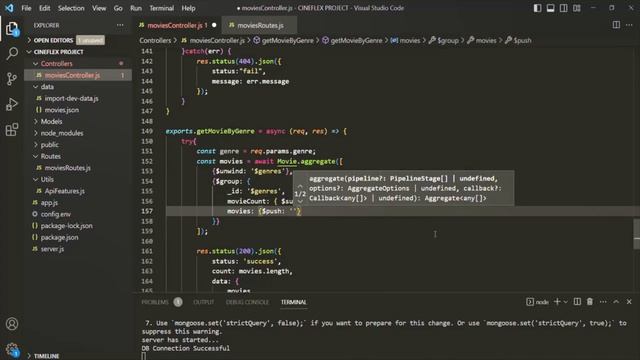Image resolution: width=640 pixels, height=360 pixels.
Task: Close the terminal panel
Action: tap(629, 302)
